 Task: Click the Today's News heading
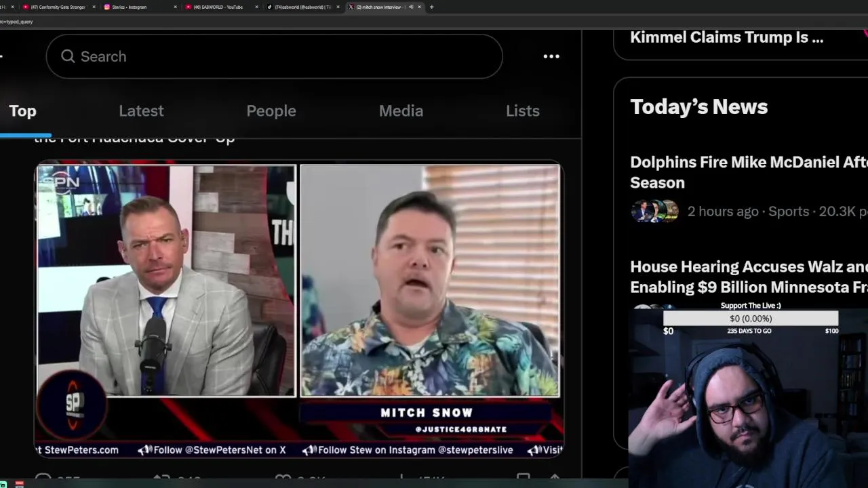coord(698,106)
